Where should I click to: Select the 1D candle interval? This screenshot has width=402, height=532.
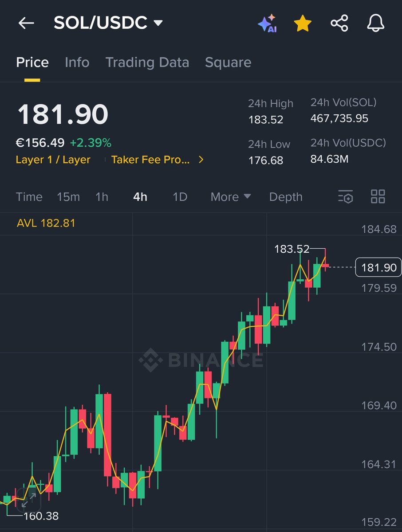click(179, 197)
